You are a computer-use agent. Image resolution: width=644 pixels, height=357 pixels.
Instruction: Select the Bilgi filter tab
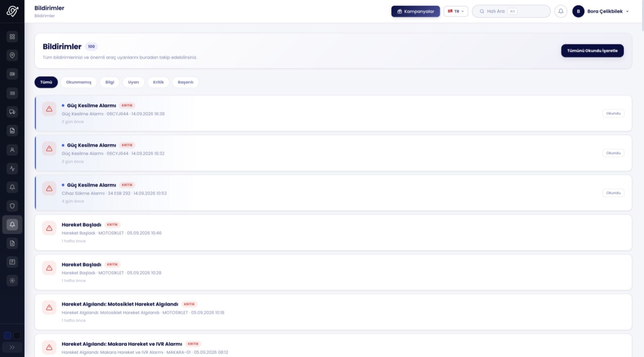110,82
